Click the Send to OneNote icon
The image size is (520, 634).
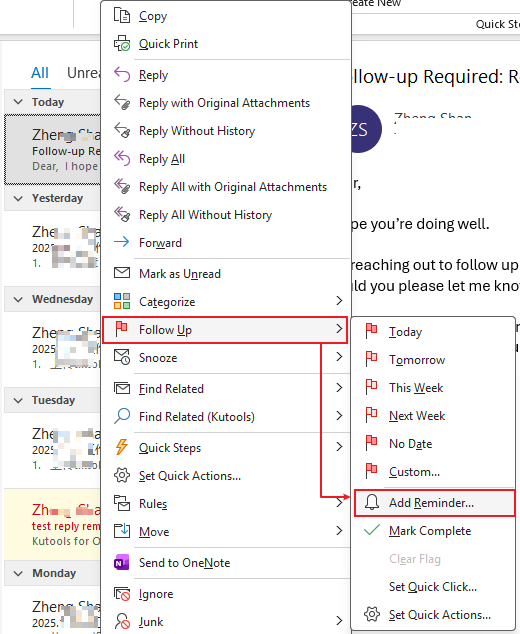[x=122, y=562]
